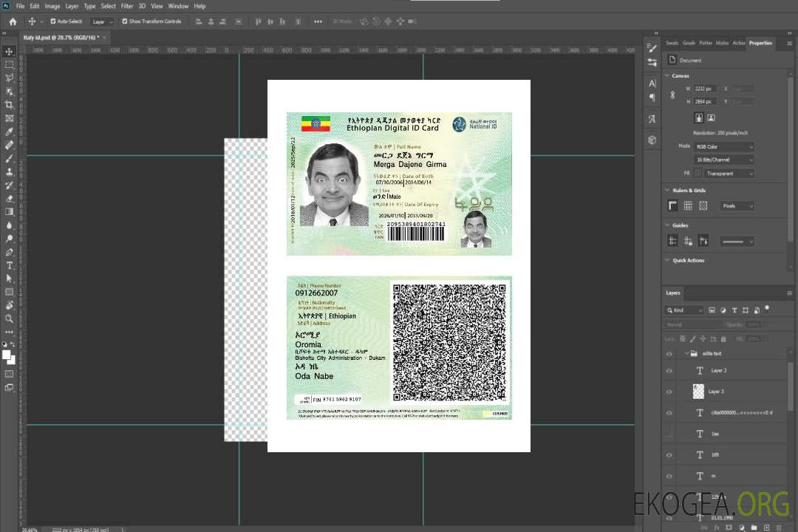Open the RGB Color mode dropdown
The image size is (798, 532).
pyautogui.click(x=723, y=146)
